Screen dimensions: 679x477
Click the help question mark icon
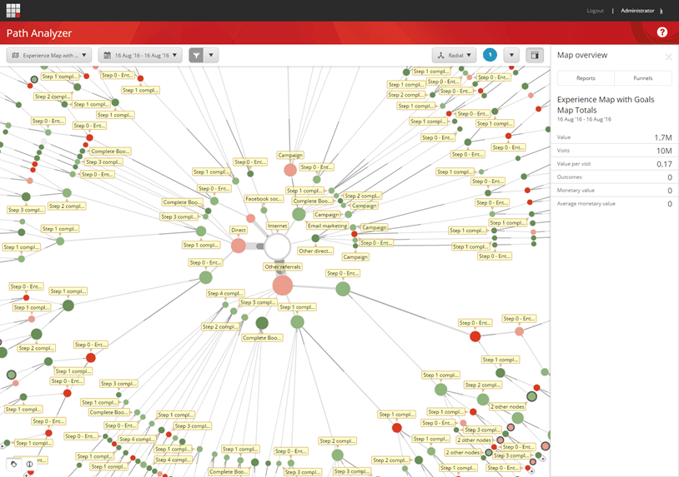pos(662,32)
